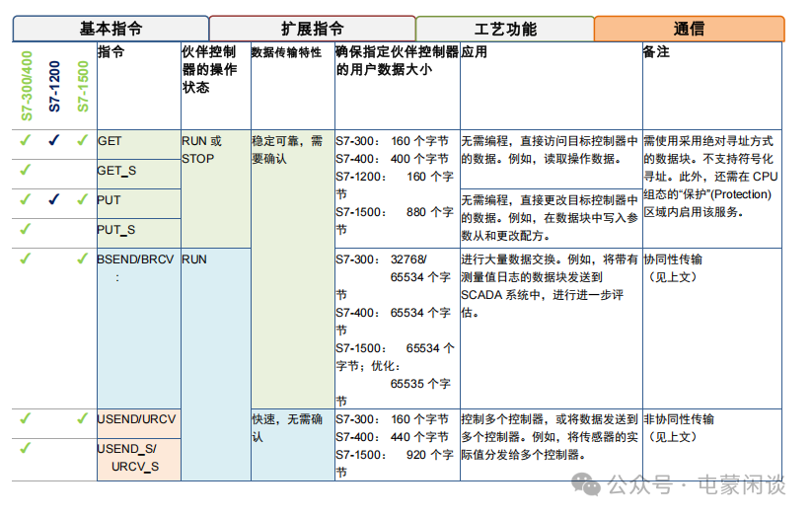Click S7-300: 32768/65534 个字节 data size
Image resolution: width=812 pixels, height=517 pixels.
pos(393,276)
